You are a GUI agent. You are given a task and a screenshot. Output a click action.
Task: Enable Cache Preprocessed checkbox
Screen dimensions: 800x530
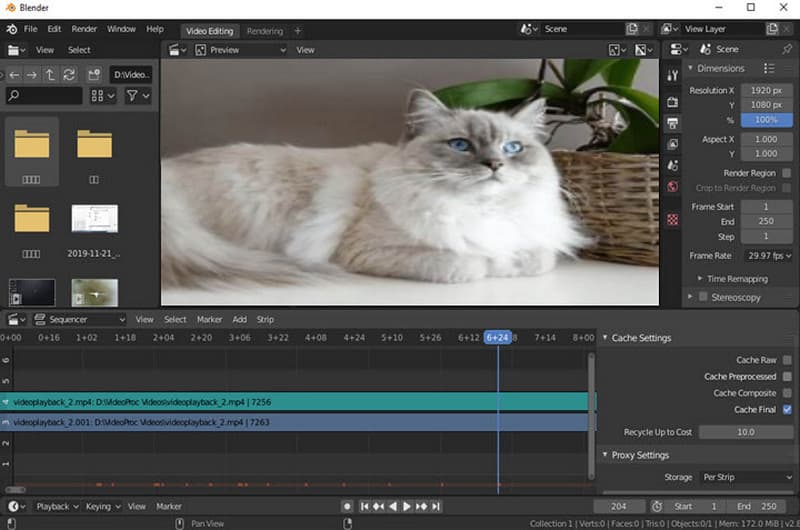click(787, 376)
